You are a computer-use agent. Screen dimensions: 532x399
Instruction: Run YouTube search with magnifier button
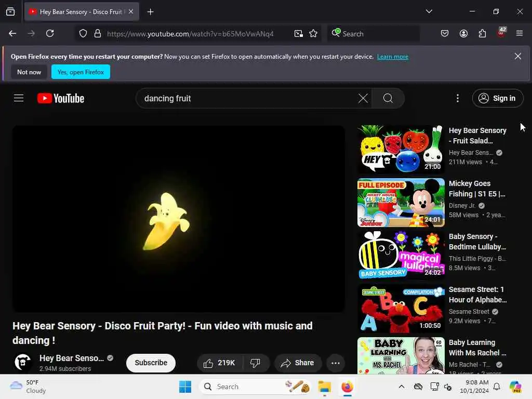(388, 98)
